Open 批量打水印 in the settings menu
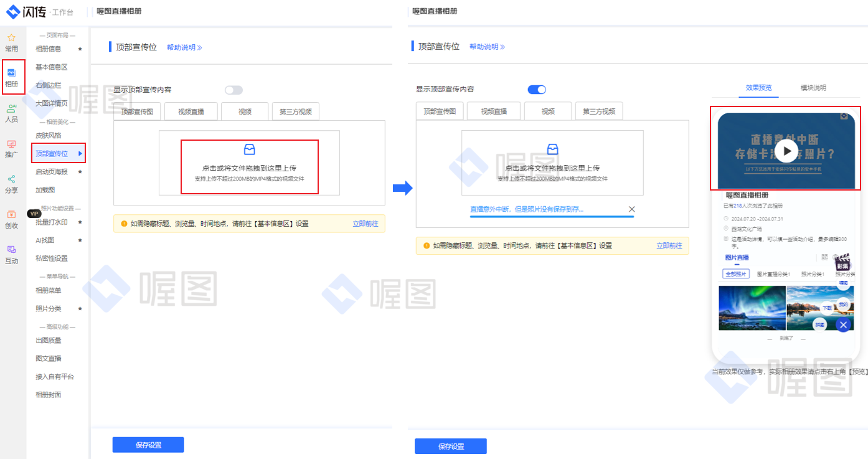 coord(51,222)
